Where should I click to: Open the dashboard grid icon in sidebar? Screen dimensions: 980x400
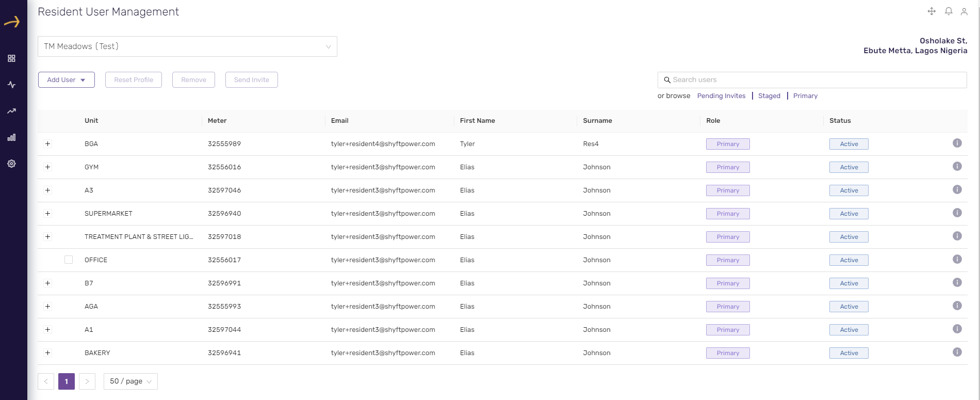click(x=11, y=58)
